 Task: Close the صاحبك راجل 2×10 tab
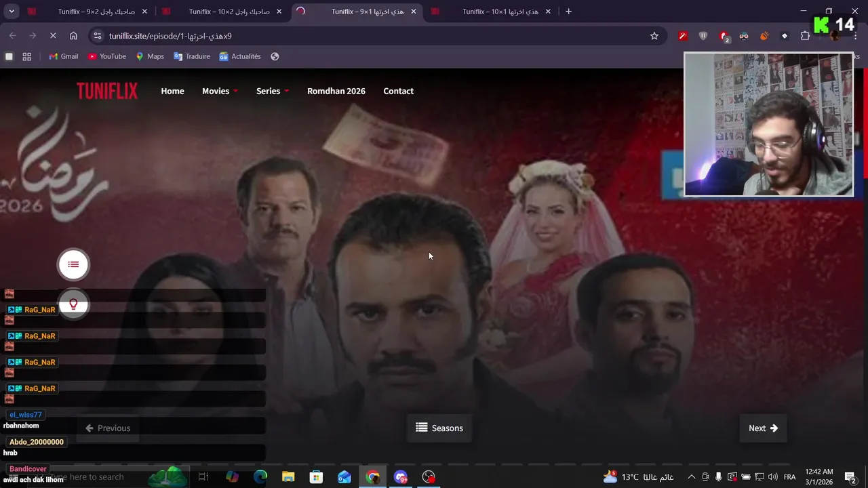pos(279,12)
